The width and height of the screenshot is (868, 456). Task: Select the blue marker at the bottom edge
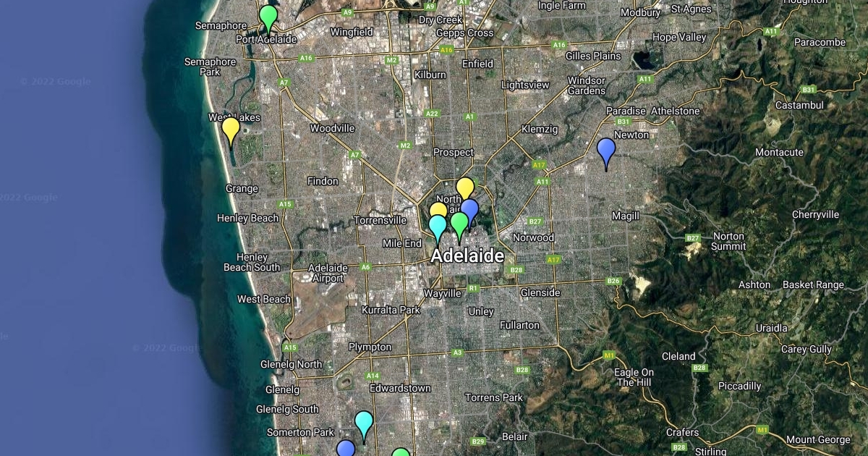click(x=346, y=449)
